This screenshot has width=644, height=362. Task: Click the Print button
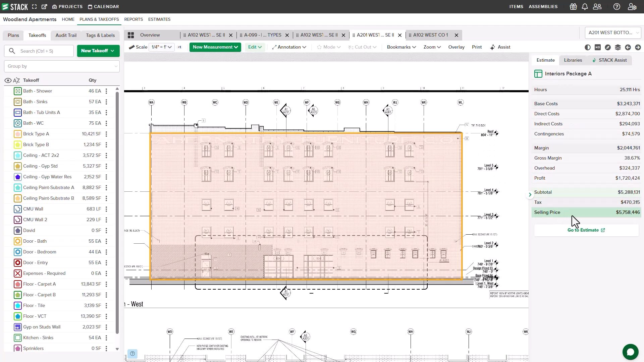pyautogui.click(x=477, y=47)
